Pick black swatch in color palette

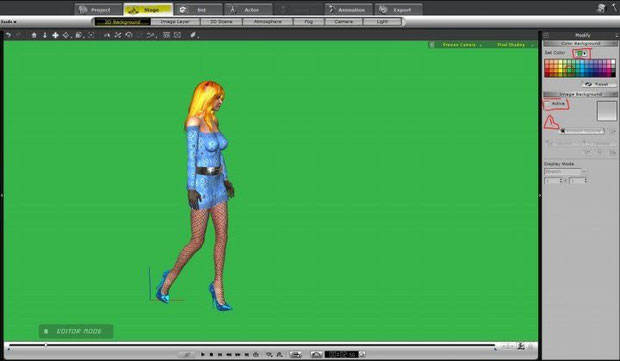click(613, 74)
